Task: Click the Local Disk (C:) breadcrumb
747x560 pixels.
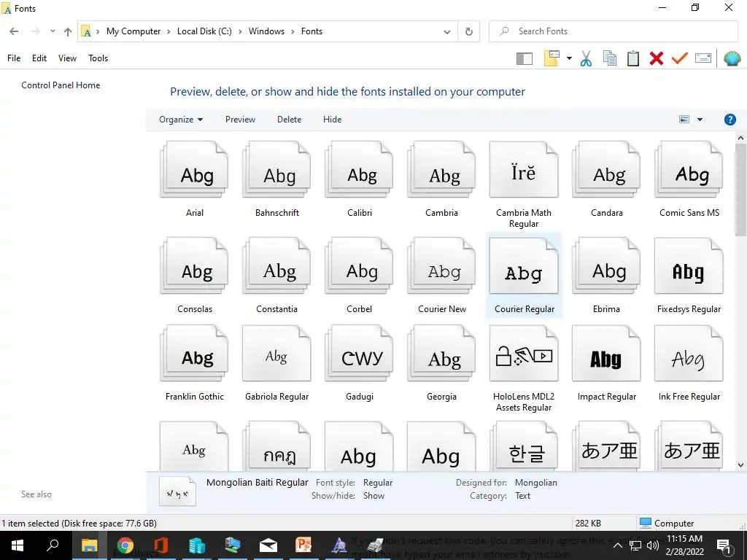Action: (x=204, y=31)
